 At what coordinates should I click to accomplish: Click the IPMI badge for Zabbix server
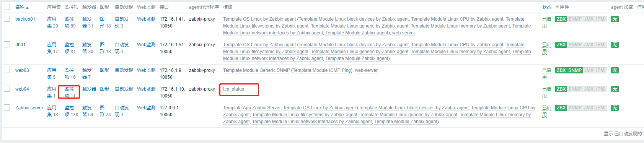pos(601,108)
